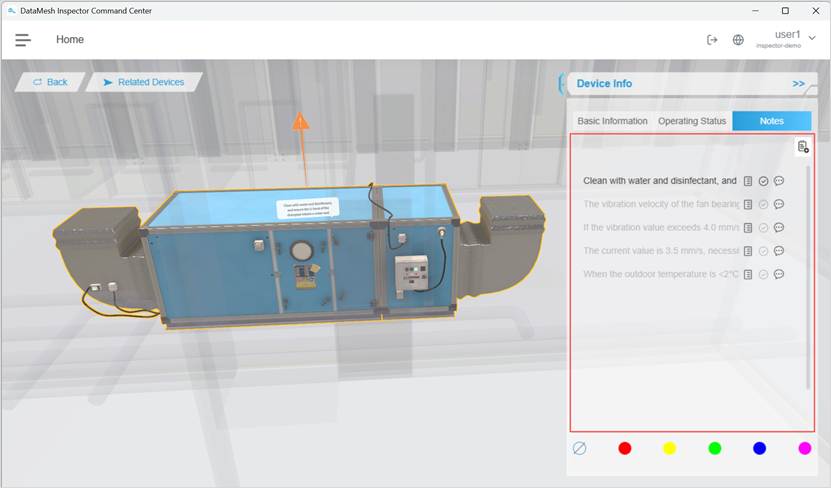The height and width of the screenshot is (488, 831).
Task: Open the hamburger navigation menu
Action: tap(23, 40)
